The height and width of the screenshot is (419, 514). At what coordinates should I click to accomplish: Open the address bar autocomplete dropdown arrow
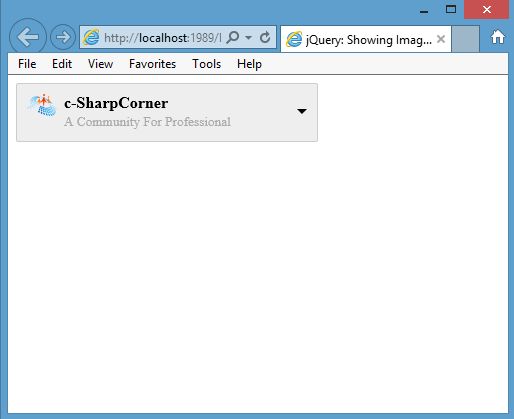click(248, 38)
